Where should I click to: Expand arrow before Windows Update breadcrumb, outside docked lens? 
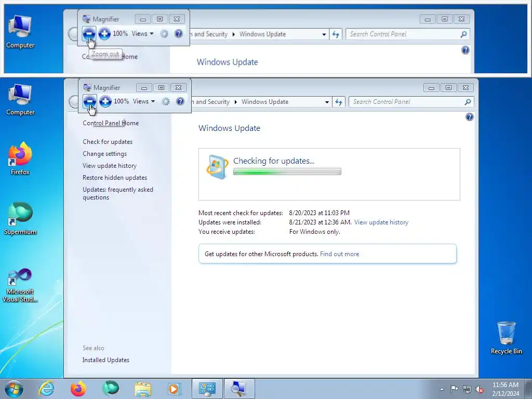tap(235, 102)
